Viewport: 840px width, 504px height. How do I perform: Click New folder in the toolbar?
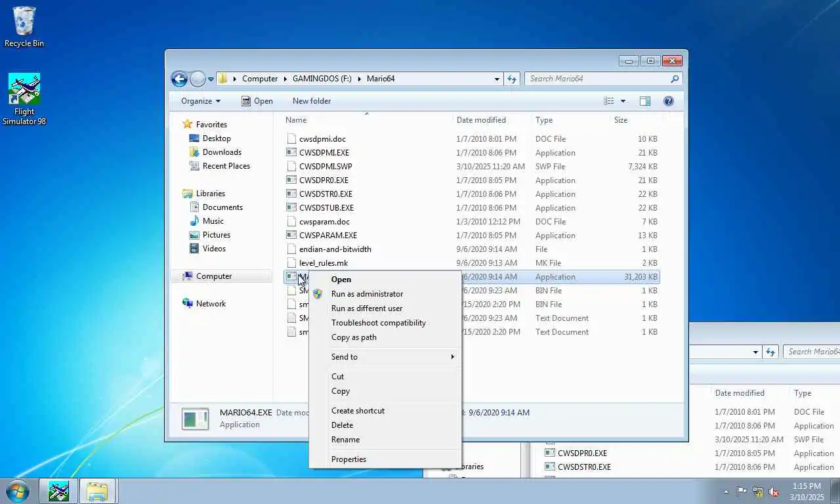point(312,101)
